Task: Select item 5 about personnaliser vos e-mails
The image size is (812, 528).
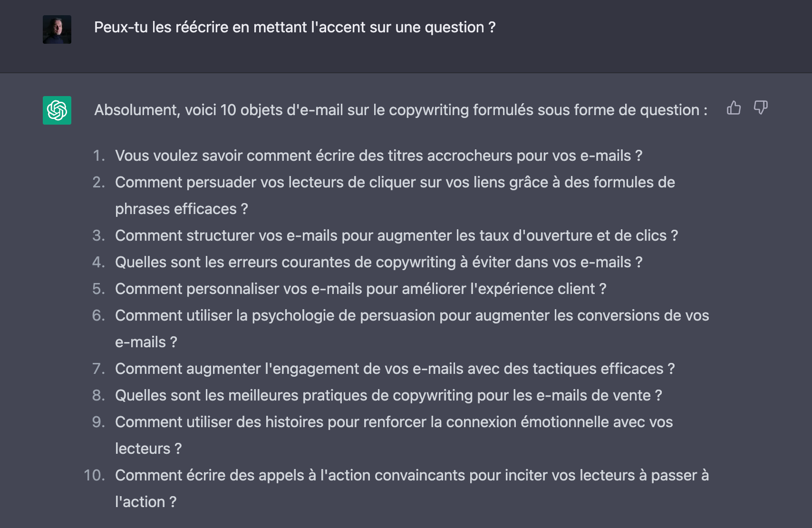Action: pyautogui.click(x=360, y=288)
